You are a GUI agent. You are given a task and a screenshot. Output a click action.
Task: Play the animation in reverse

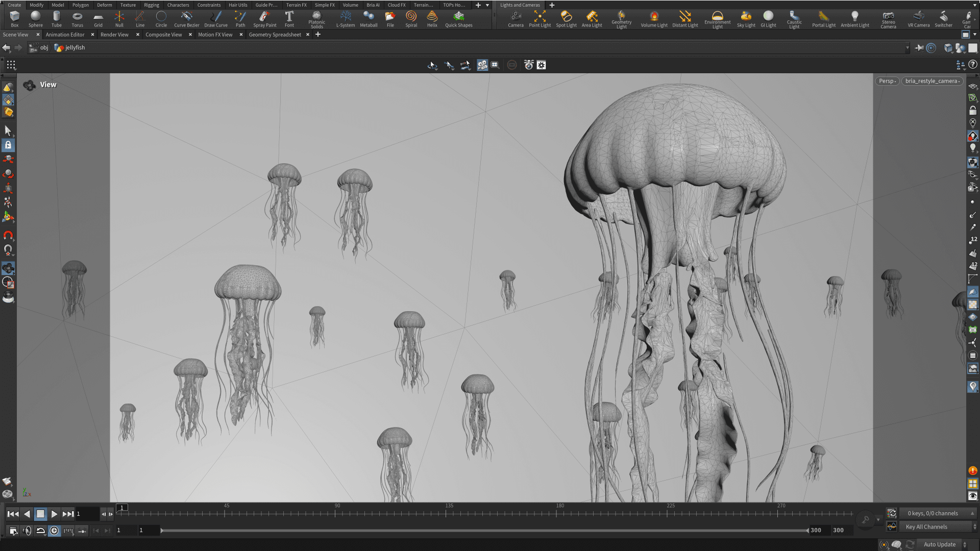click(27, 514)
